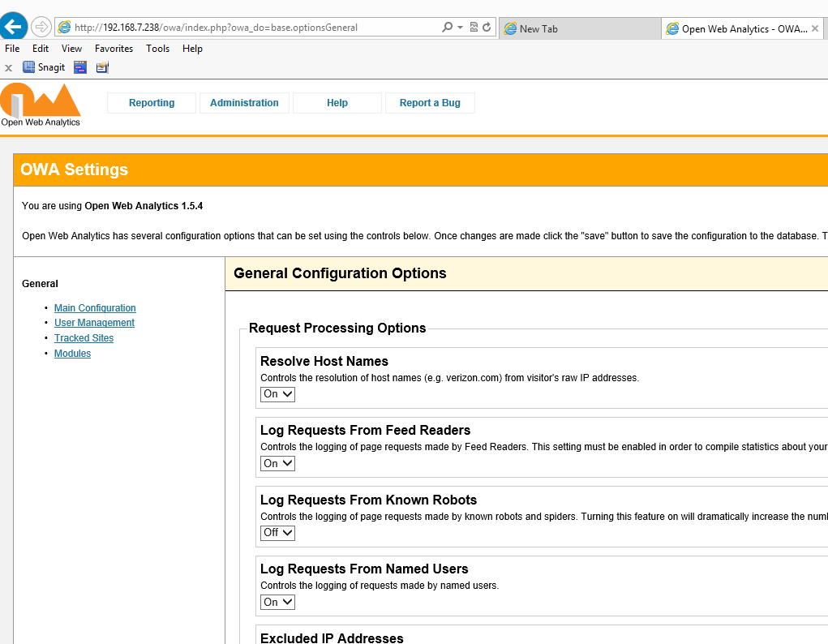The height and width of the screenshot is (644, 828).
Task: Expand the Resolve Host Names dropdown
Action: pyautogui.click(x=277, y=394)
